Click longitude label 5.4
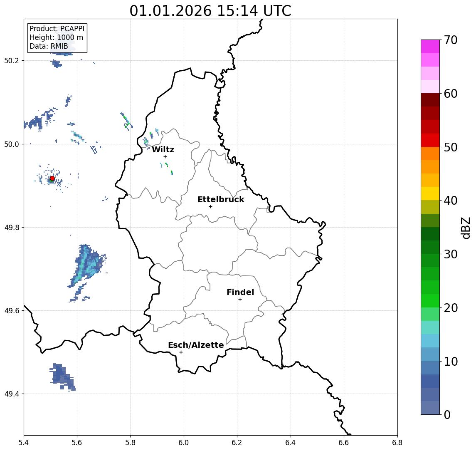The width and height of the screenshot is (476, 451). [x=24, y=443]
